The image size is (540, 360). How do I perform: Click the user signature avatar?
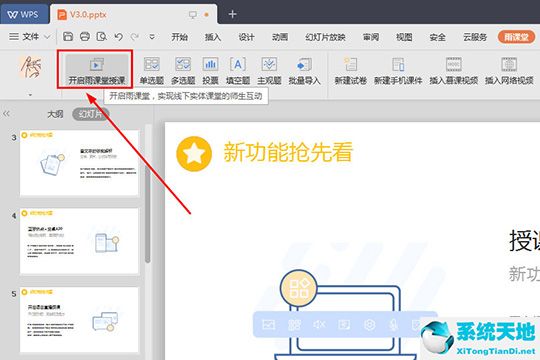click(x=31, y=67)
